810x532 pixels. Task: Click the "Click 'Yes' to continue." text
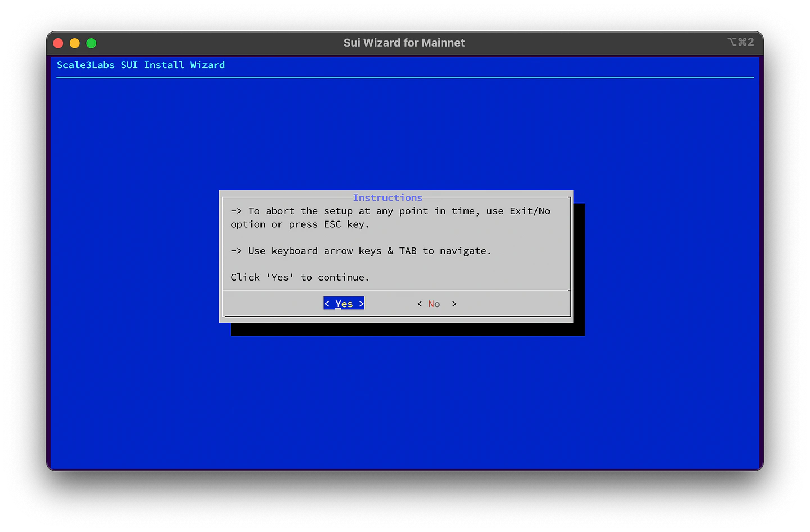coord(300,277)
